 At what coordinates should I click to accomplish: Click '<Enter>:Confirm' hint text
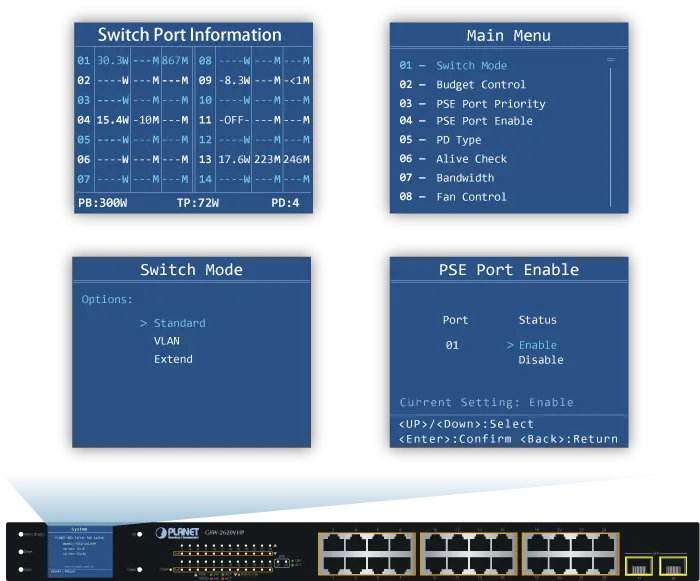coord(455,439)
